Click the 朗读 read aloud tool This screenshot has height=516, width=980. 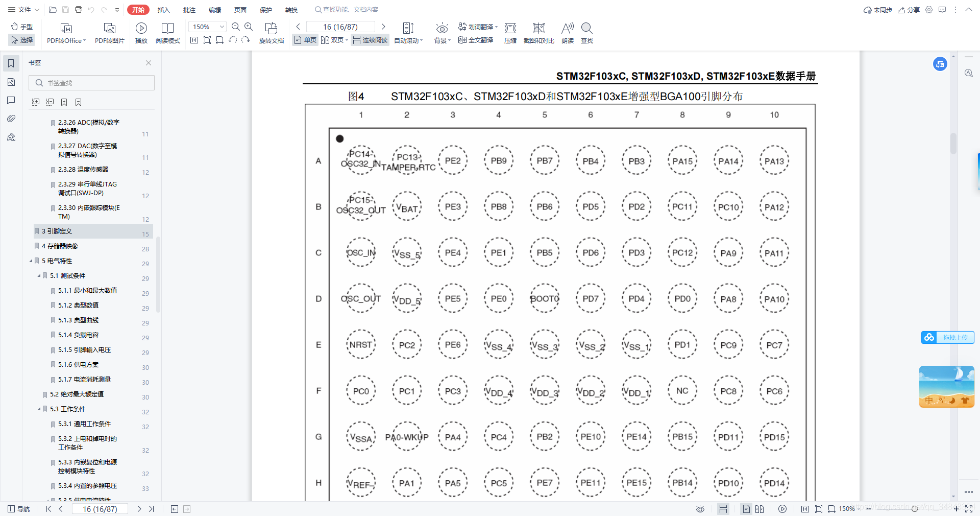coord(568,33)
